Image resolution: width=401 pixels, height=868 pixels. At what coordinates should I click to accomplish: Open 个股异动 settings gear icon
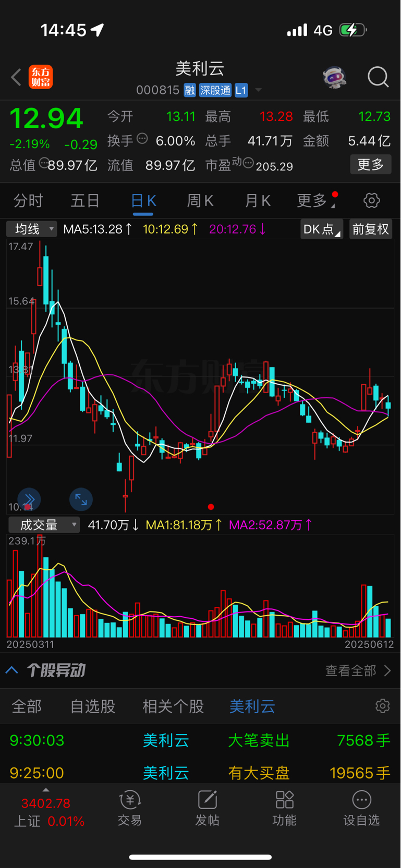pyautogui.click(x=382, y=706)
